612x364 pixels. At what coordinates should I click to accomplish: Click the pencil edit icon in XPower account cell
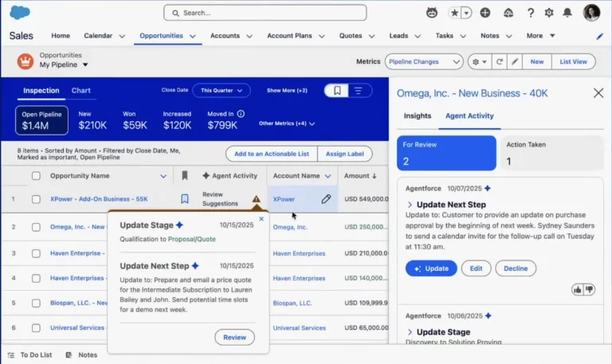tap(326, 199)
